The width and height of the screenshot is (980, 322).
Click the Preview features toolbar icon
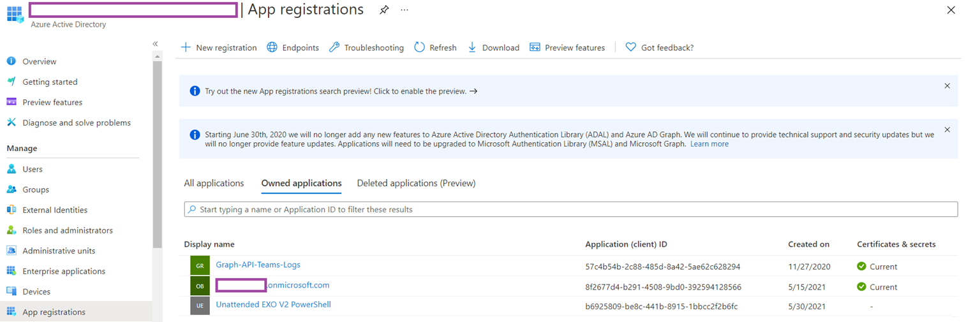535,47
